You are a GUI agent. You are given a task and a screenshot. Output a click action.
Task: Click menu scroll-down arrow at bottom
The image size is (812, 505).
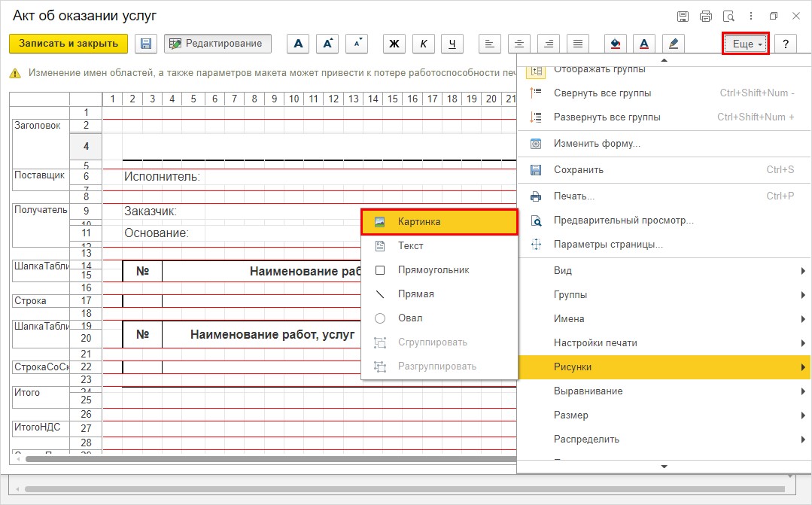pos(664,467)
